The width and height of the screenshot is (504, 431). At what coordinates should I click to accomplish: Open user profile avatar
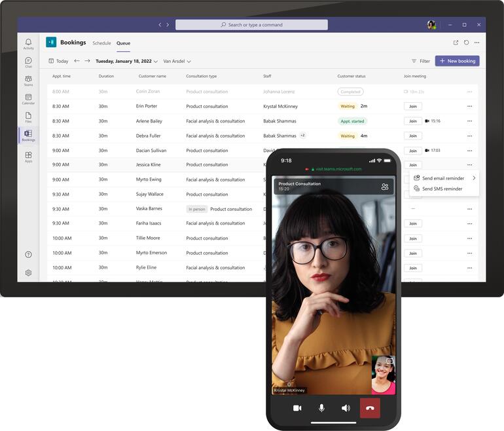(431, 24)
